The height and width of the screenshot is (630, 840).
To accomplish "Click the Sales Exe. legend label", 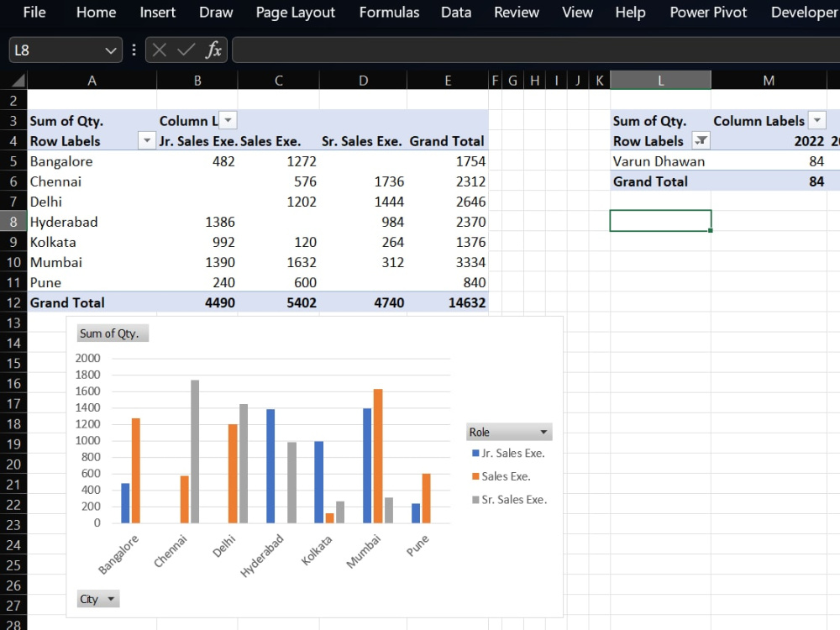I will click(506, 476).
